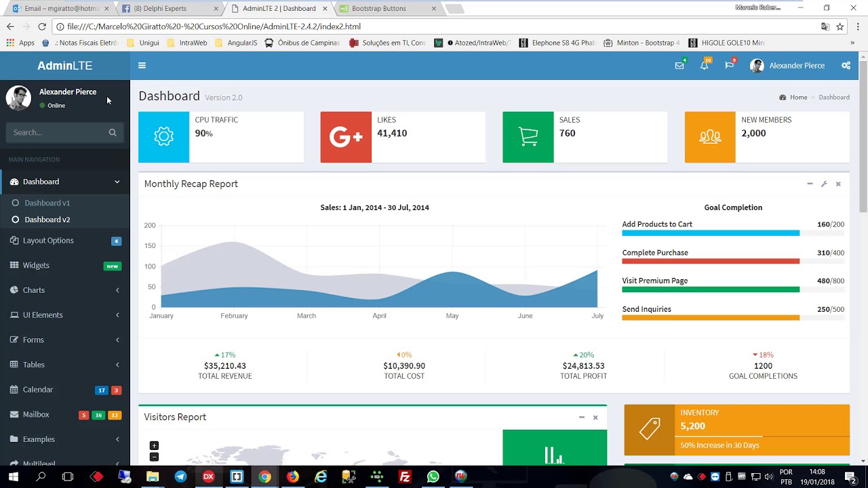Remove the Monthly Recap Report box
The width and height of the screenshot is (868, 488).
tap(838, 184)
